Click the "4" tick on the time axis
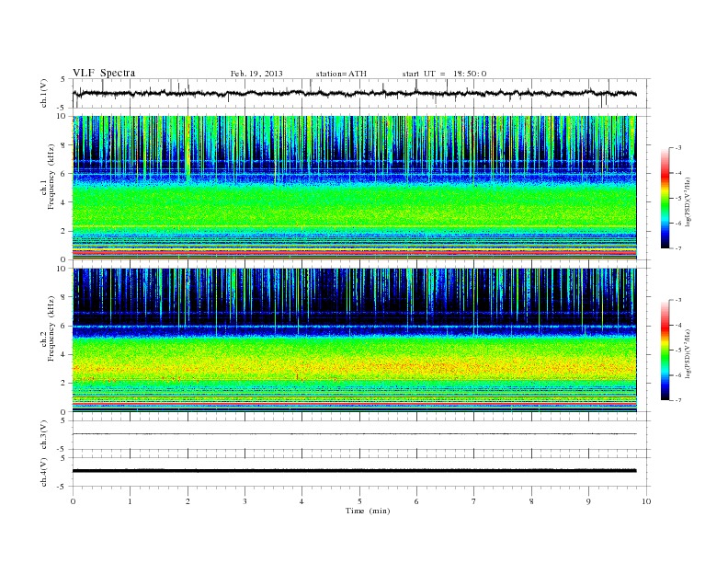This screenshot has width=728, height=563. [301, 501]
